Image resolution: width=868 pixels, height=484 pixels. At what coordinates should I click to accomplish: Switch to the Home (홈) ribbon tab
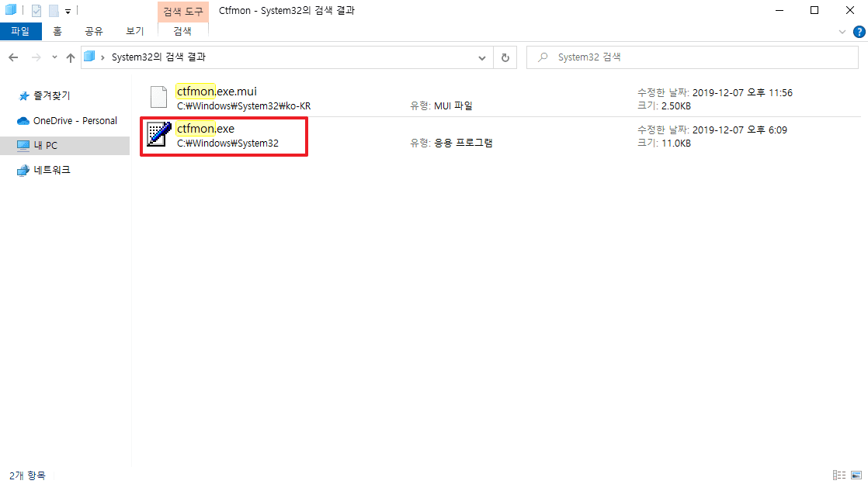click(x=57, y=32)
